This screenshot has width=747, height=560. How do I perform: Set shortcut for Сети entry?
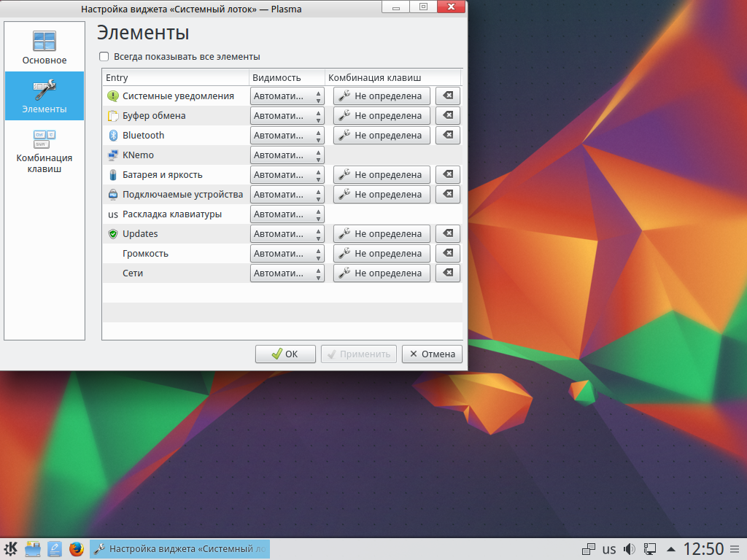382,273
